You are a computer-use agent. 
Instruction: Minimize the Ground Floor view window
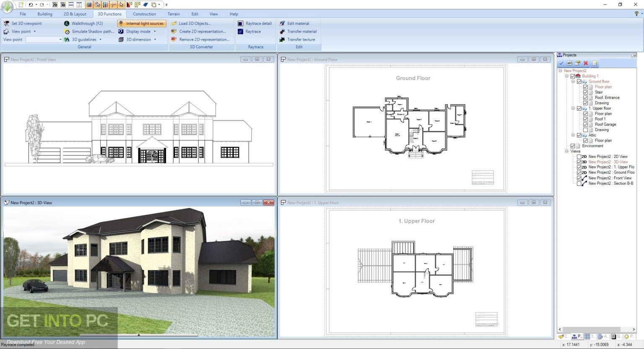click(x=522, y=59)
